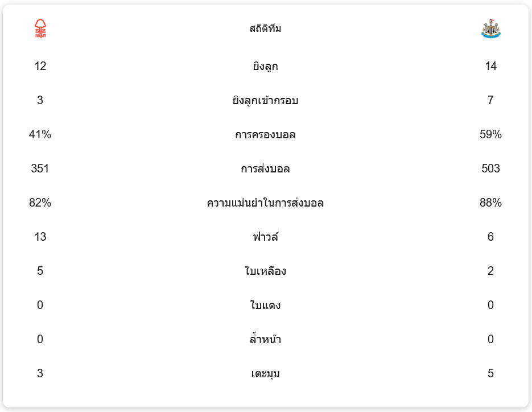Click the 59% possession value

(x=490, y=135)
